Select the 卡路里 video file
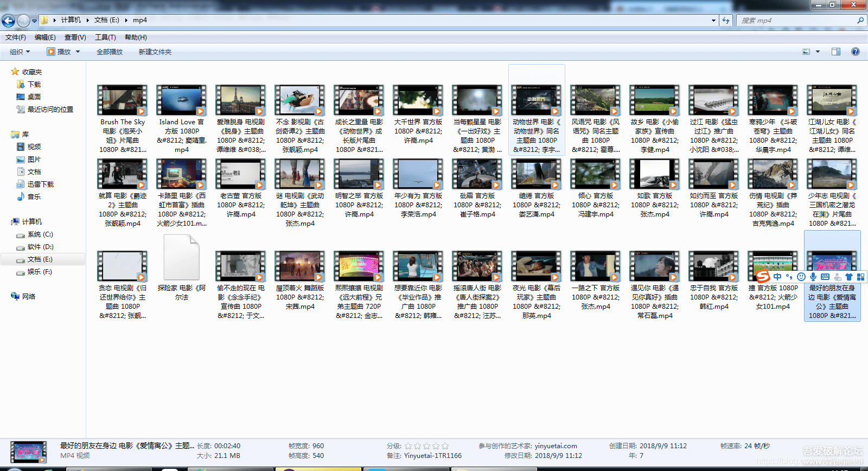The height and width of the screenshot is (471, 868). [182, 193]
